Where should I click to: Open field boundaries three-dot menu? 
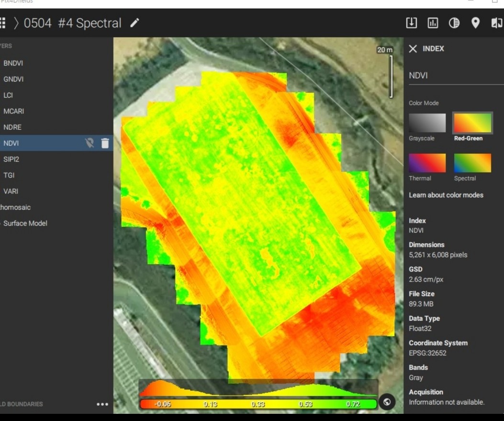pyautogui.click(x=102, y=404)
